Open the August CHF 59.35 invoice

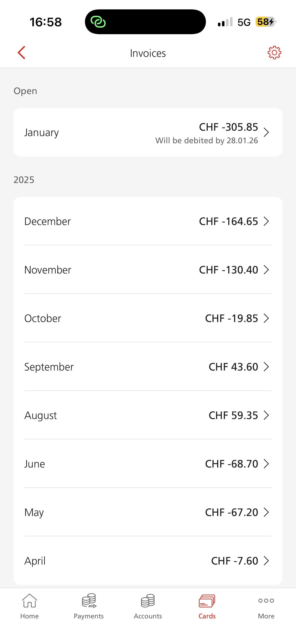pos(148,415)
